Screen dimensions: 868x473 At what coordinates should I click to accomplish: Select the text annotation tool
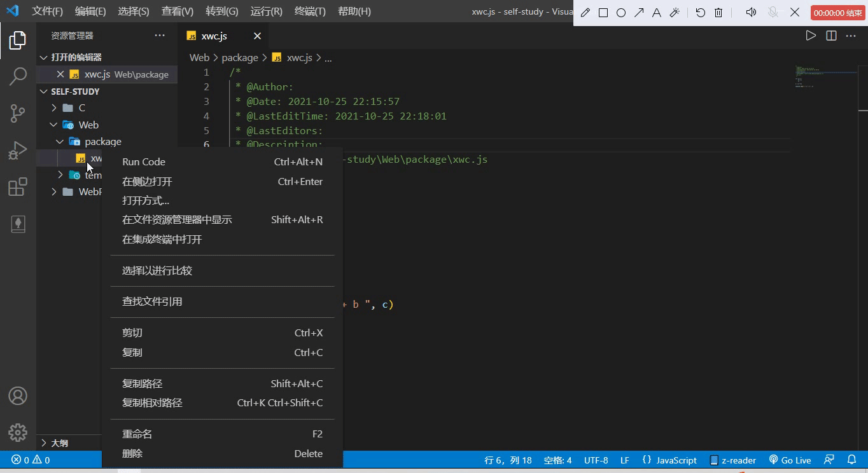[657, 13]
